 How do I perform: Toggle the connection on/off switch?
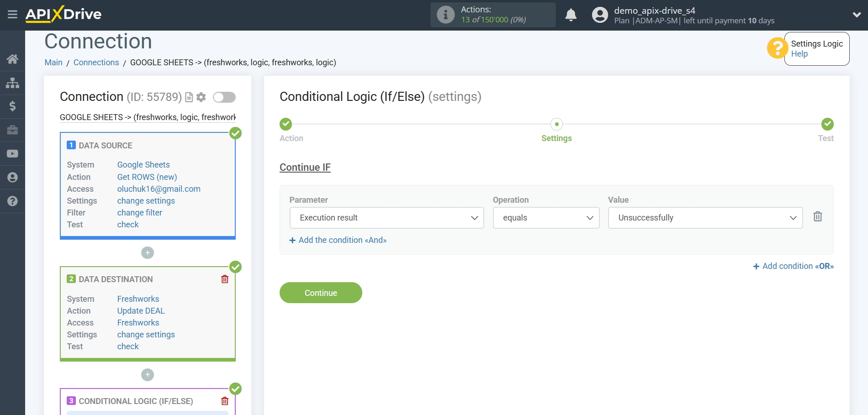click(224, 97)
